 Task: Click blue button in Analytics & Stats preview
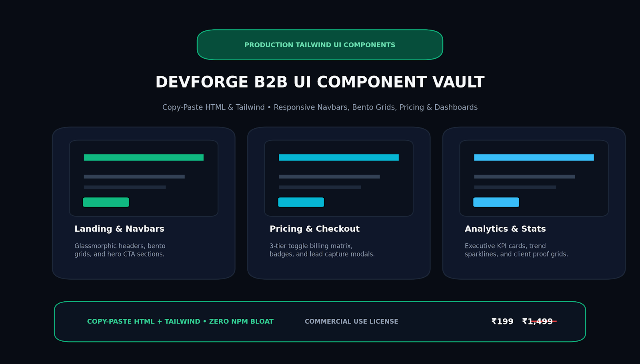coord(496,202)
